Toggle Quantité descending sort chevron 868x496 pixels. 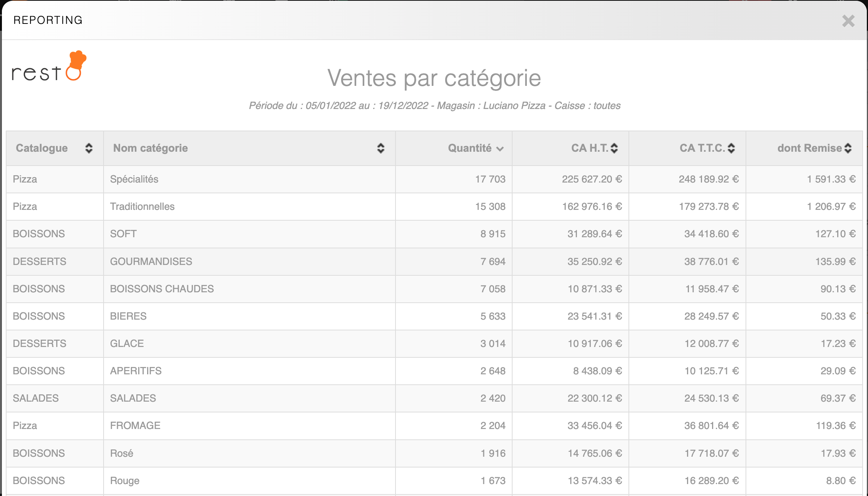(x=500, y=149)
